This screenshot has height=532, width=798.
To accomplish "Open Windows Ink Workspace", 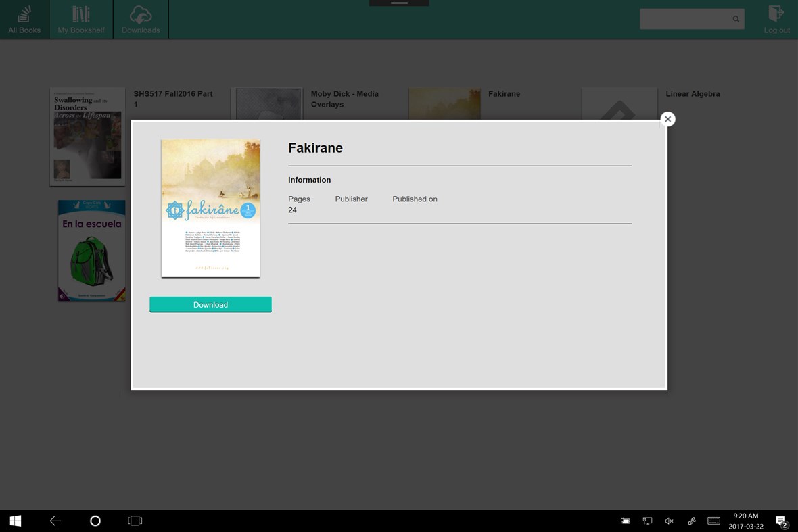I will [x=691, y=521].
